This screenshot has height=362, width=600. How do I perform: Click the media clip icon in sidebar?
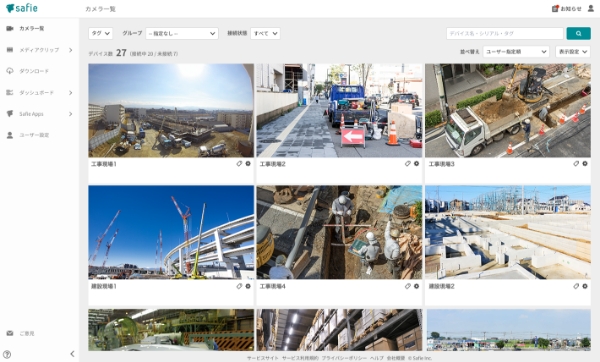(x=10, y=50)
